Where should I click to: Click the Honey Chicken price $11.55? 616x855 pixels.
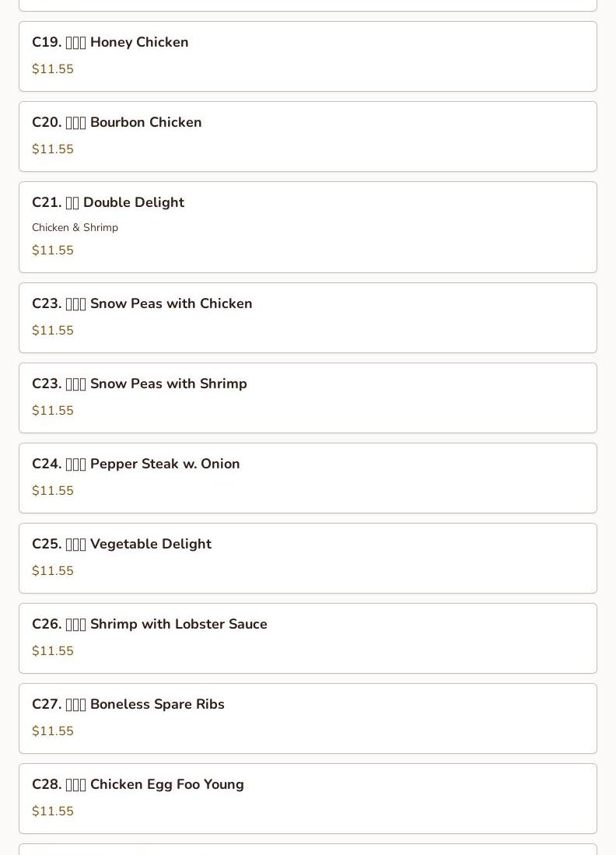tap(53, 68)
